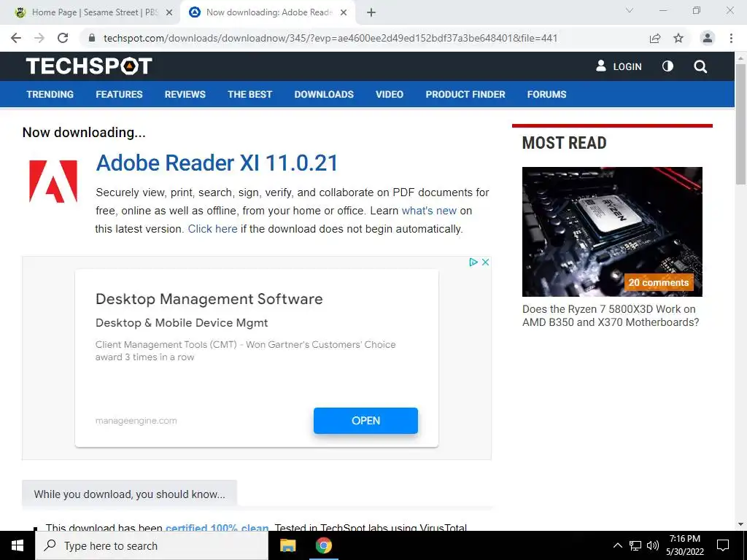This screenshot has height=560, width=747.
Task: Open PRODUCT FINDER page
Action: tap(465, 94)
